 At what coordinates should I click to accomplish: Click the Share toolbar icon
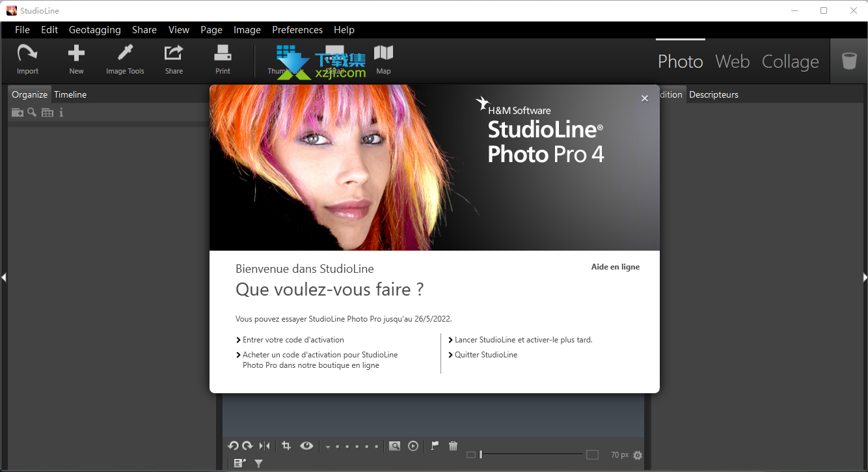174,53
